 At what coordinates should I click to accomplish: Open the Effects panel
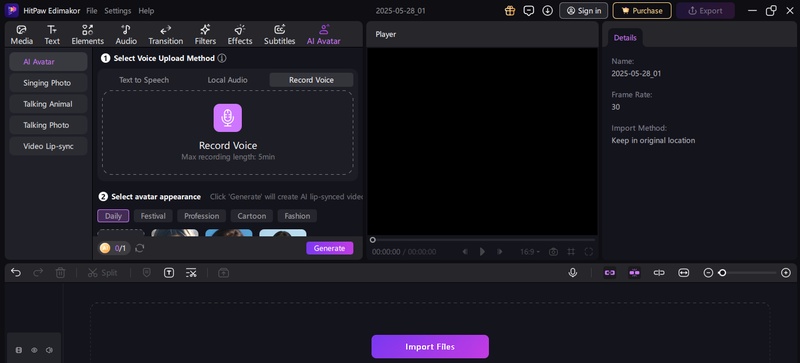tap(240, 35)
